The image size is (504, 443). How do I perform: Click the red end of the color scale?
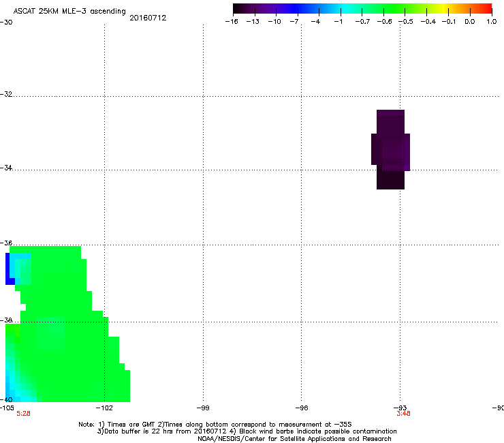(x=486, y=9)
